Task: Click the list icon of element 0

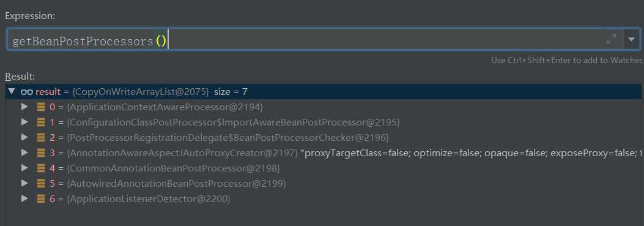Action: (40, 107)
